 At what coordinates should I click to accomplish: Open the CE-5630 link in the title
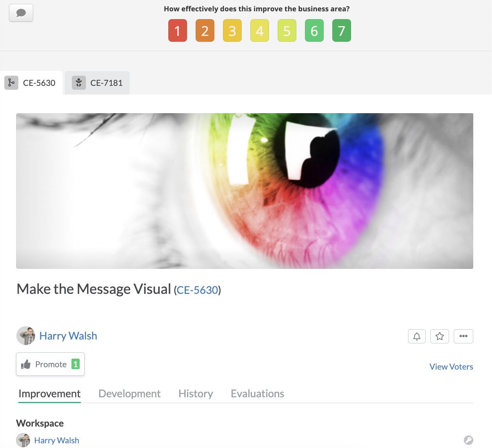coord(197,290)
